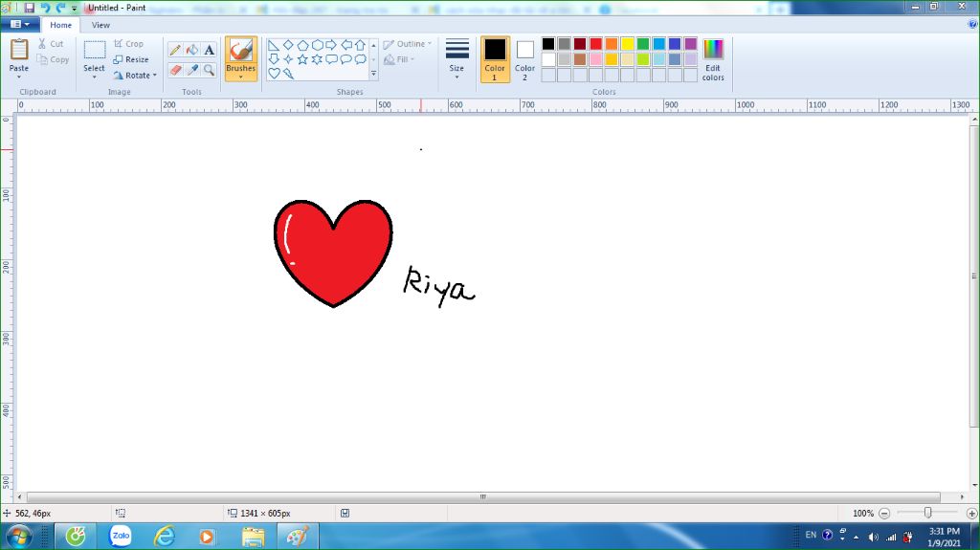
Task: Open the shape Fill dropdown
Action: [399, 59]
